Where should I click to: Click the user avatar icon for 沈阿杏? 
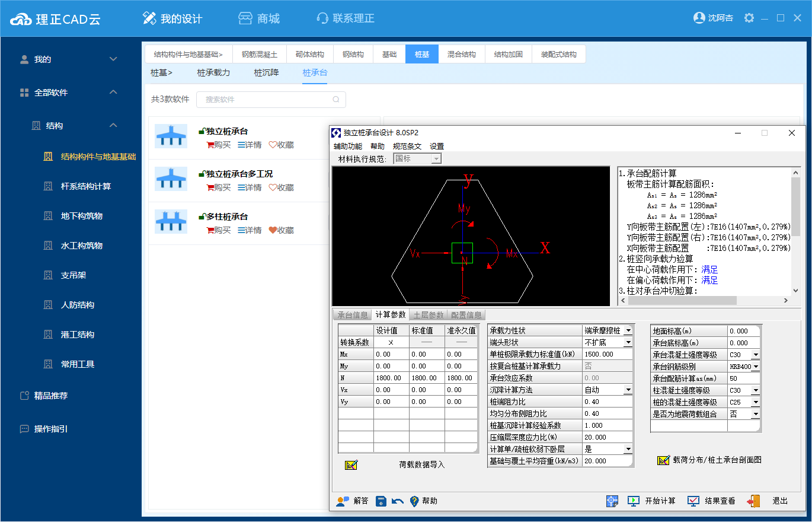point(699,18)
